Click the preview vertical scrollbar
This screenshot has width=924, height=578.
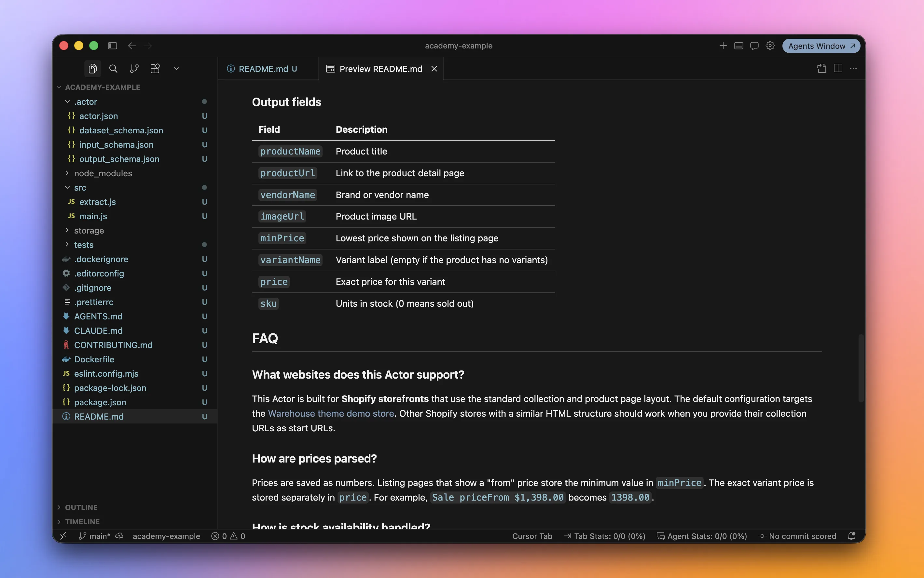click(861, 368)
